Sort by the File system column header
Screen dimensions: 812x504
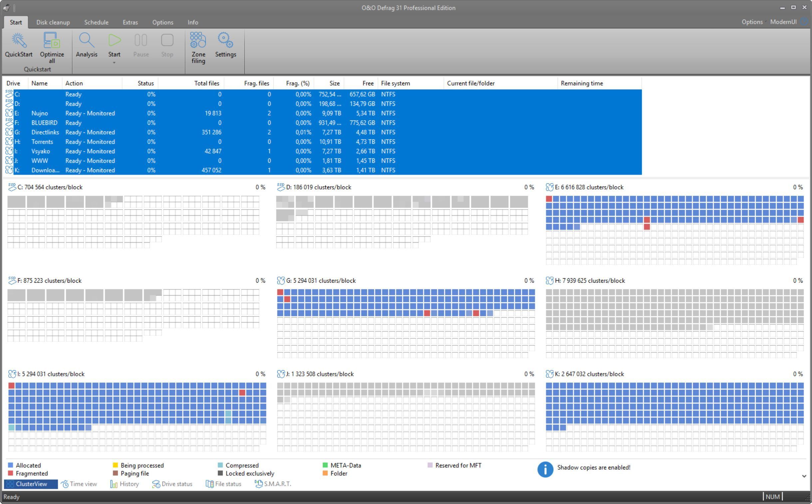pos(411,83)
